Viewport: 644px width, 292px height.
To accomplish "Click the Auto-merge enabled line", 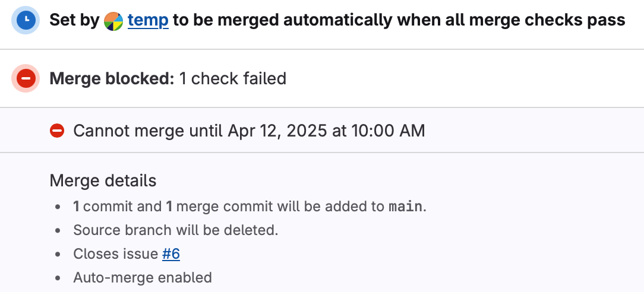I will click(x=143, y=278).
